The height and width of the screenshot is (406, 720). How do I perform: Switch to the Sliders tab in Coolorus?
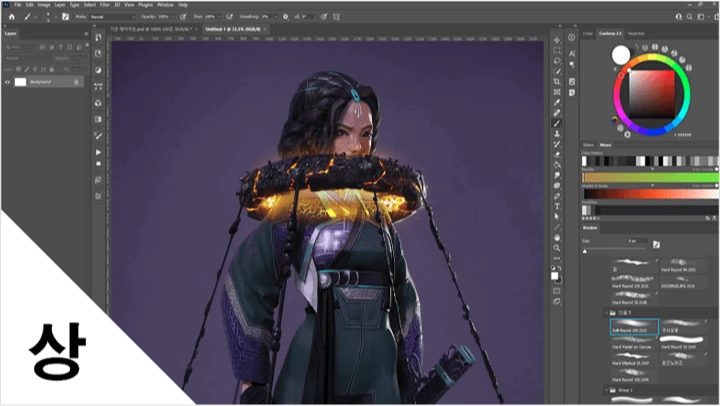tap(588, 145)
